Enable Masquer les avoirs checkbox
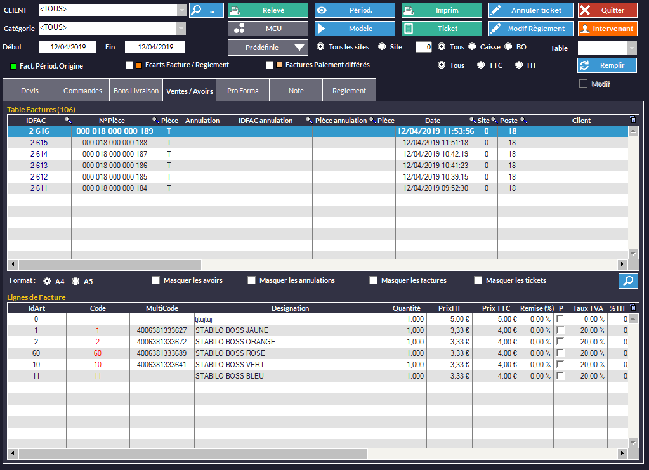Image resolution: width=649 pixels, height=470 pixels. [156, 281]
